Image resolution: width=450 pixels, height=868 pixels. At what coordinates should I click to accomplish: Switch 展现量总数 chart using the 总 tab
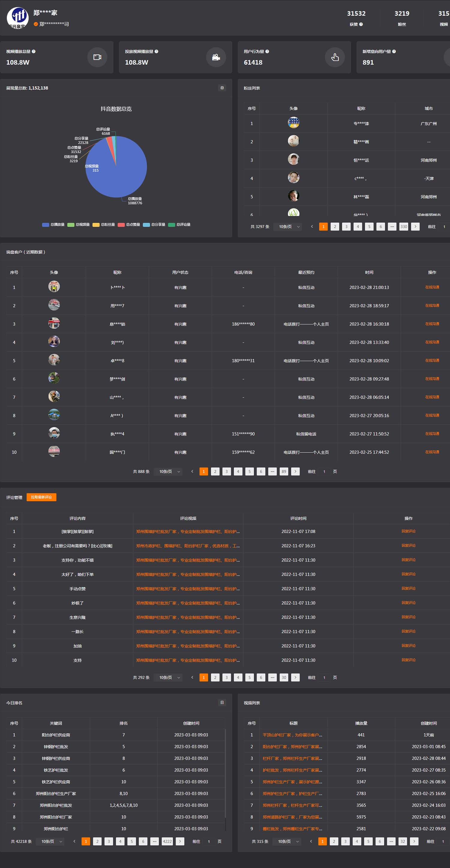[x=222, y=88]
